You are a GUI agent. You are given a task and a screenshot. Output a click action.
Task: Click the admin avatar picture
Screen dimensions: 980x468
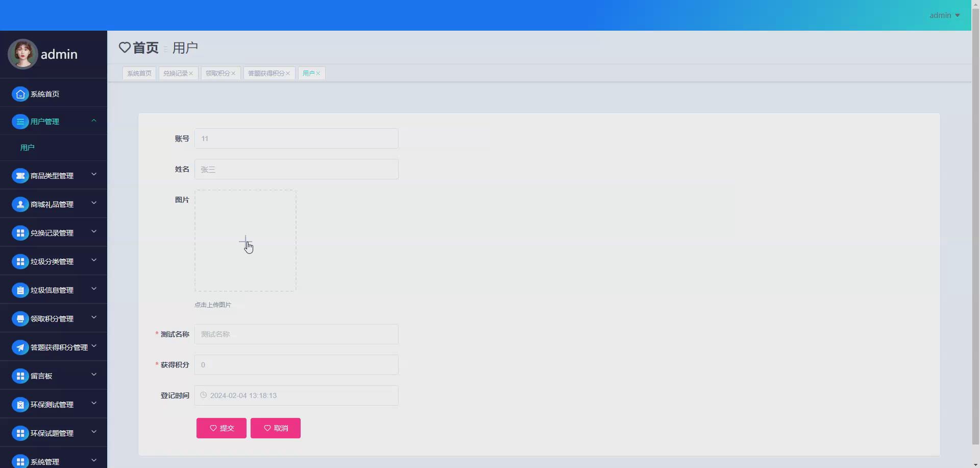point(23,54)
